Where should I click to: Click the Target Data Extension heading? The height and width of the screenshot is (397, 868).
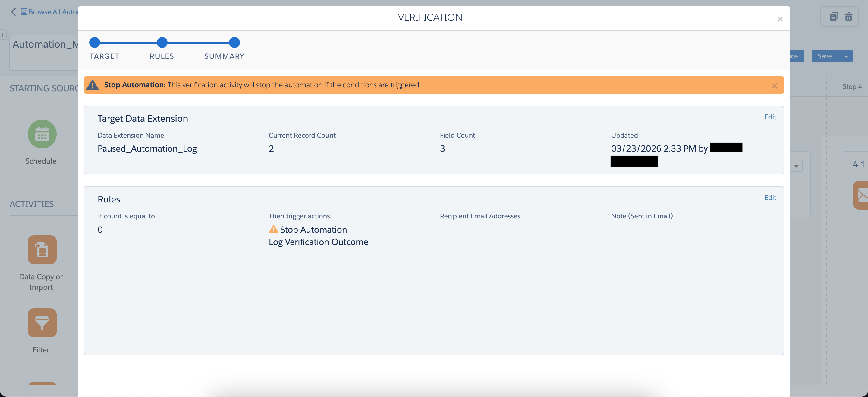click(x=143, y=118)
